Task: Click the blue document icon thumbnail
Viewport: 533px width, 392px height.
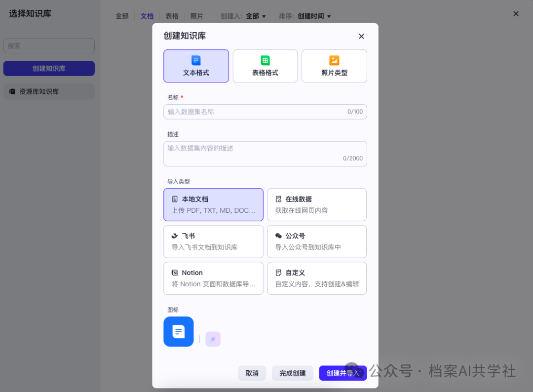Action: pos(179,331)
